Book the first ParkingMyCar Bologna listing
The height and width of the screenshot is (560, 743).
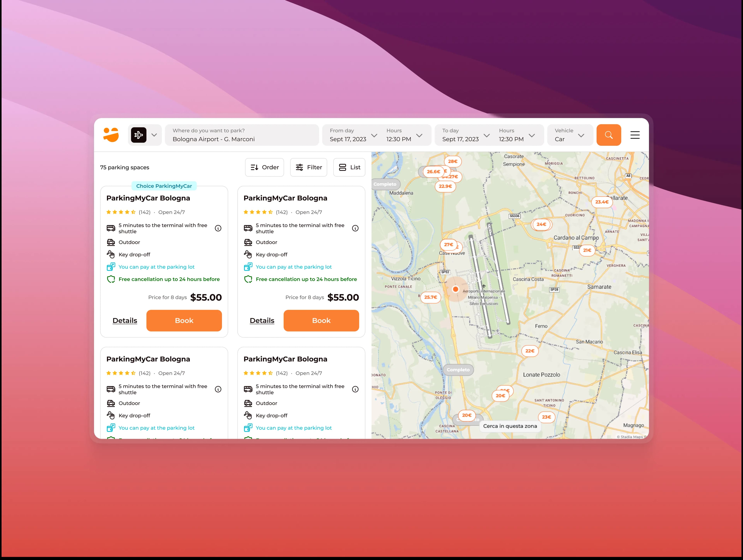click(184, 321)
